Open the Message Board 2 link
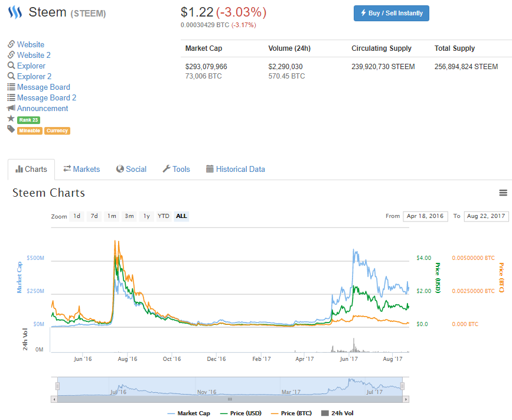 click(x=47, y=97)
